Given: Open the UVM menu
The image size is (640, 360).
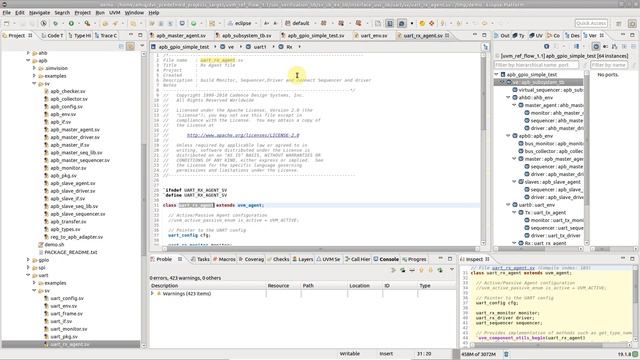Looking at the screenshot, I should tap(115, 13).
